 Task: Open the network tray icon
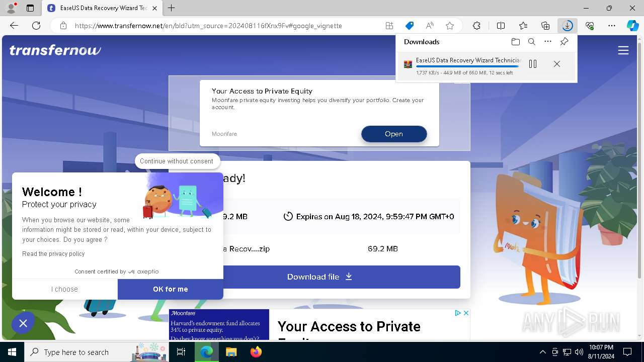point(567,352)
